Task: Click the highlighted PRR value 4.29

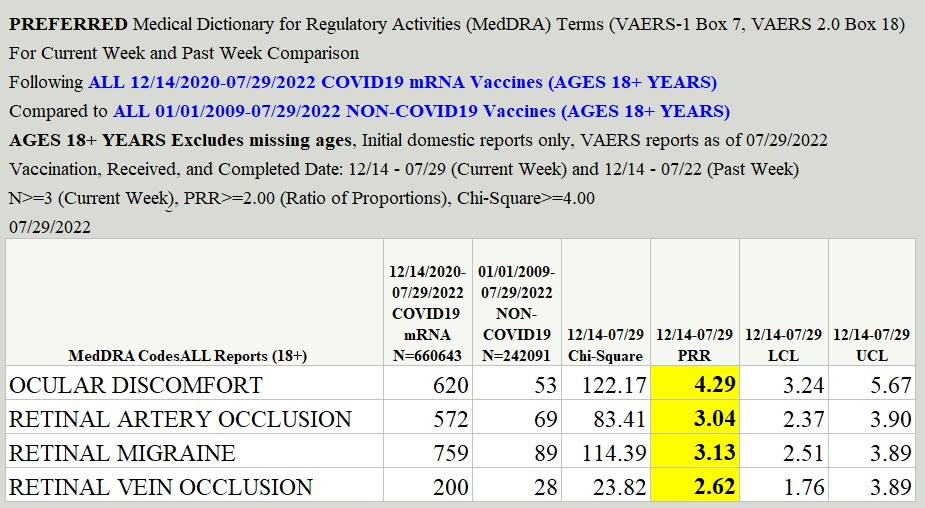Action: pyautogui.click(x=695, y=384)
